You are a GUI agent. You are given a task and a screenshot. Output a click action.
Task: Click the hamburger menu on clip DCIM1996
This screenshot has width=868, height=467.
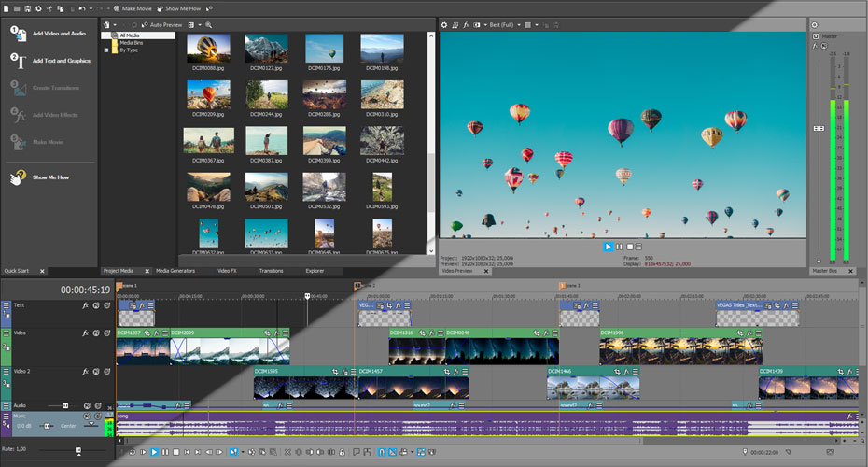tap(759, 333)
